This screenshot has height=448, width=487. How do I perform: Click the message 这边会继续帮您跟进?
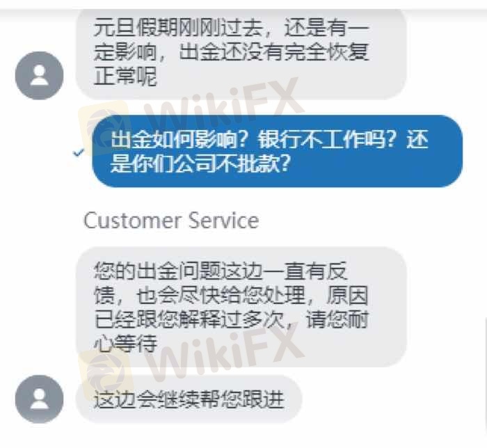tap(189, 399)
